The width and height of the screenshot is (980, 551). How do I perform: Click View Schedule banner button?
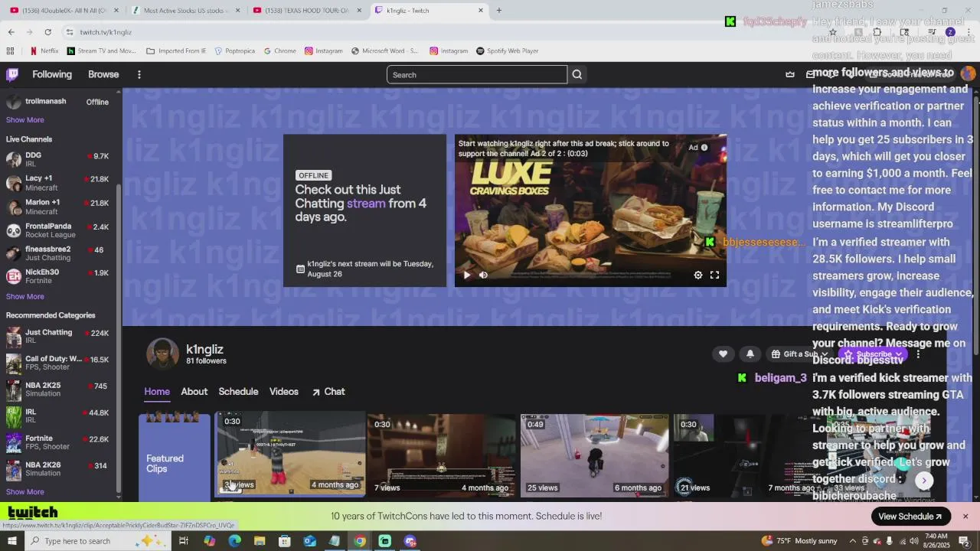[x=910, y=517]
